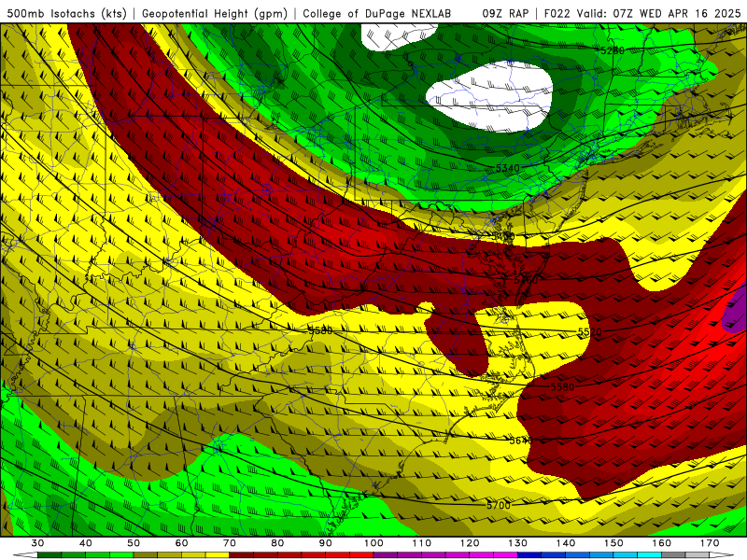Click the 5640 height contour label
The height and width of the screenshot is (560, 747).
(521, 441)
